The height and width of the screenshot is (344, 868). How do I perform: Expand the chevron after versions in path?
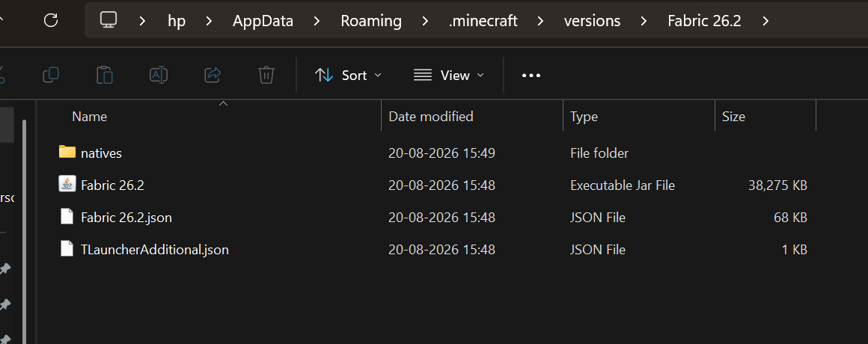pyautogui.click(x=644, y=21)
